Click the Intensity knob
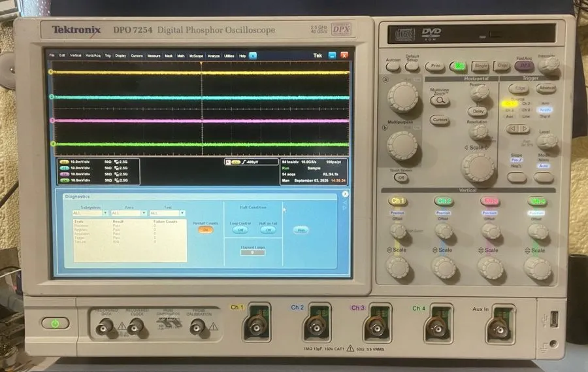The height and width of the screenshot is (372, 588). 549,65
